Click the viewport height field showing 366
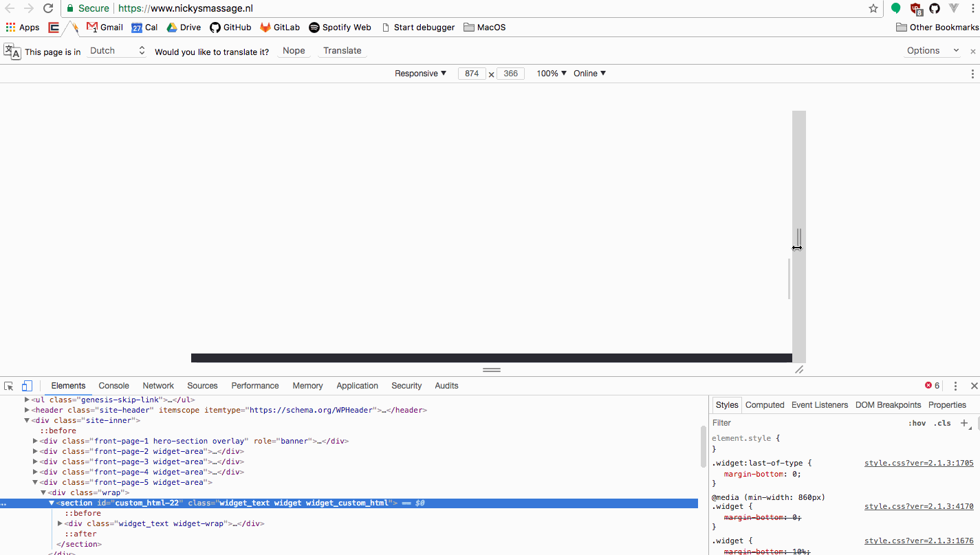 [x=510, y=74]
